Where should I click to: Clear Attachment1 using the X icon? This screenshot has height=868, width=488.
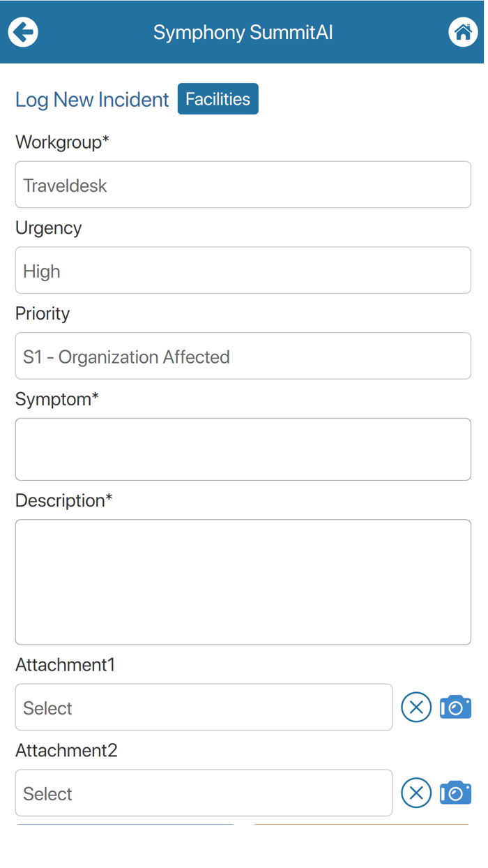[x=416, y=707]
